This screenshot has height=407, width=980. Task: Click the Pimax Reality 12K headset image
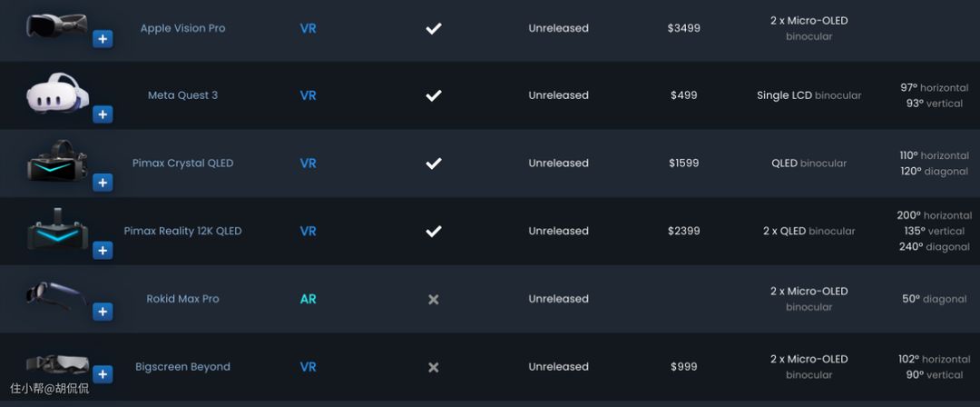[x=56, y=230]
